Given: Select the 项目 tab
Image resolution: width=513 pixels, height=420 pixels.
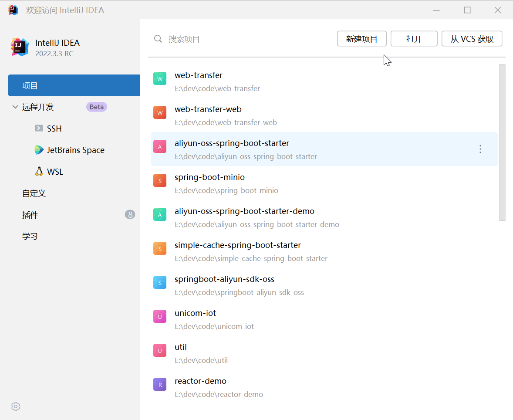Looking at the screenshot, I should coord(74,85).
